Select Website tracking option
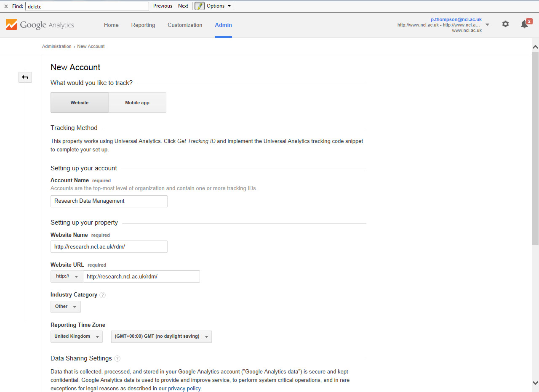 (x=80, y=103)
